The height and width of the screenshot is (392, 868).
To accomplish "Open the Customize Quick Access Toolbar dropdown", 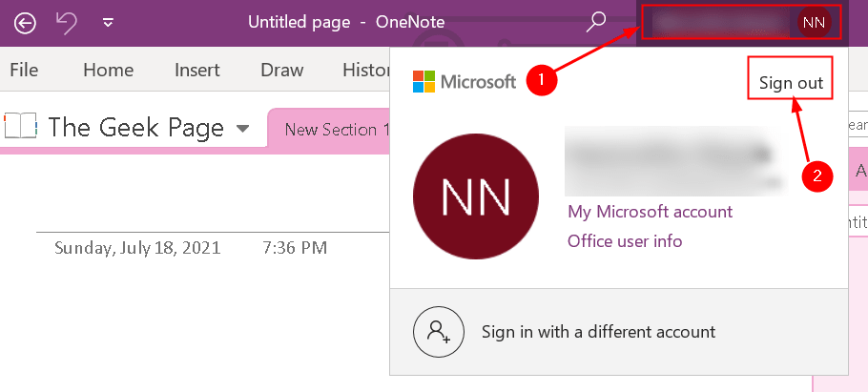I will pos(109,23).
